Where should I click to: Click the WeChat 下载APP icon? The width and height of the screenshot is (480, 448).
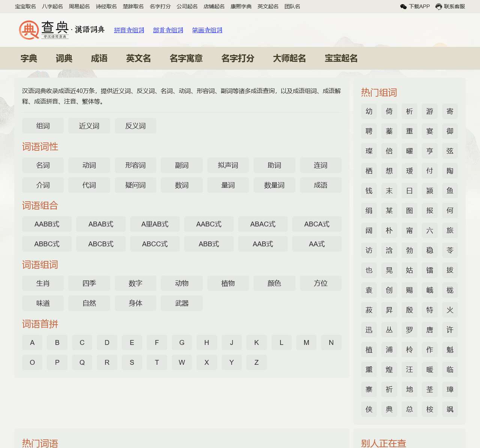(x=403, y=6)
